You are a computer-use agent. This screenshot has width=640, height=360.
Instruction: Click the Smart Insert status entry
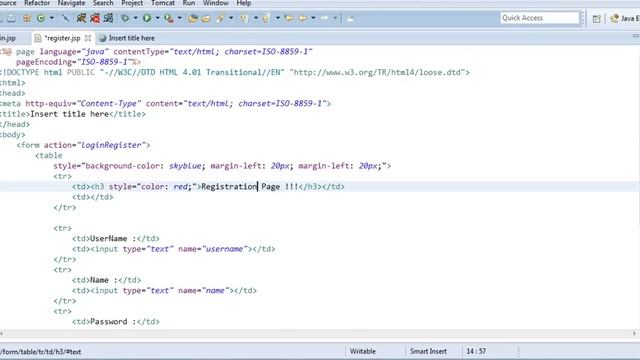click(428, 351)
